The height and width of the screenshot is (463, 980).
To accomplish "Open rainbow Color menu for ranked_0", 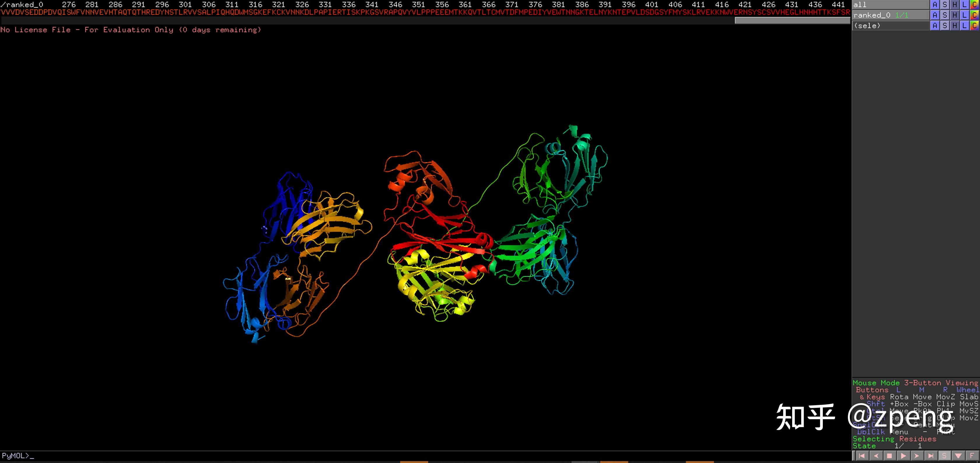I will coord(974,15).
